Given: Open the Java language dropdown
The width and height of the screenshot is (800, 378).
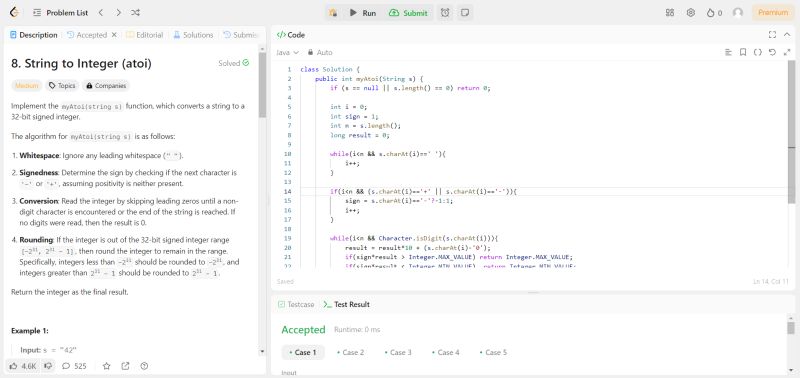Looking at the screenshot, I should 287,52.
